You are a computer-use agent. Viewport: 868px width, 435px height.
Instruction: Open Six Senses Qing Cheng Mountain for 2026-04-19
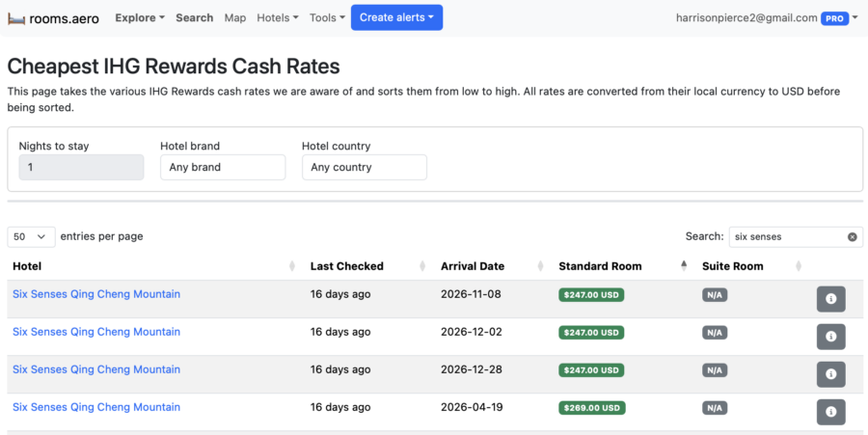[96, 407]
